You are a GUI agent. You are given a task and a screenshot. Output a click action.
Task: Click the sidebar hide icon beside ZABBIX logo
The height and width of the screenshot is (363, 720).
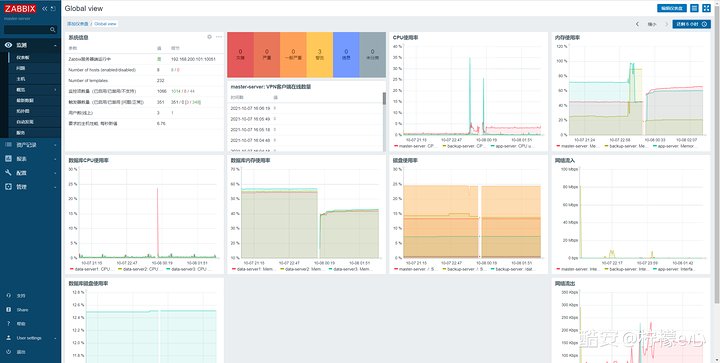click(x=53, y=9)
